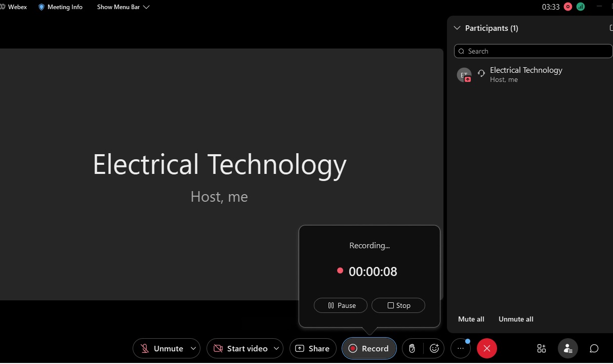Click Show Menu Bar
This screenshot has width=613, height=364.
coord(123,7)
